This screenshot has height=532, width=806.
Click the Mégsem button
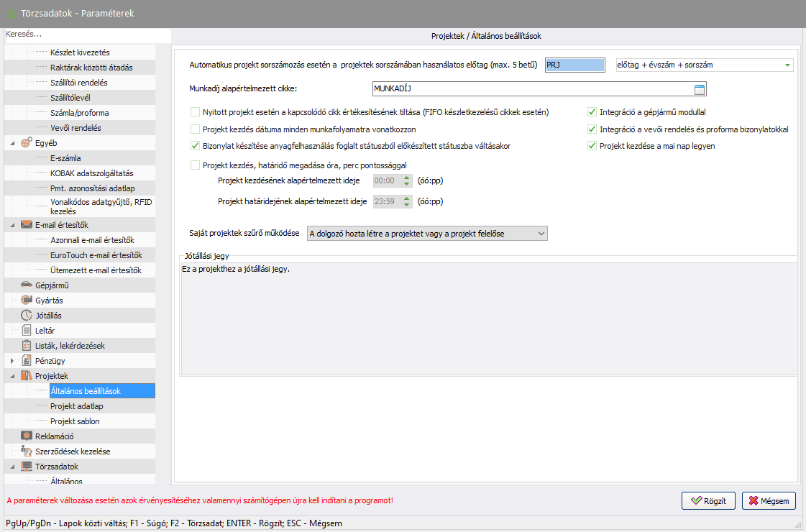click(x=769, y=500)
